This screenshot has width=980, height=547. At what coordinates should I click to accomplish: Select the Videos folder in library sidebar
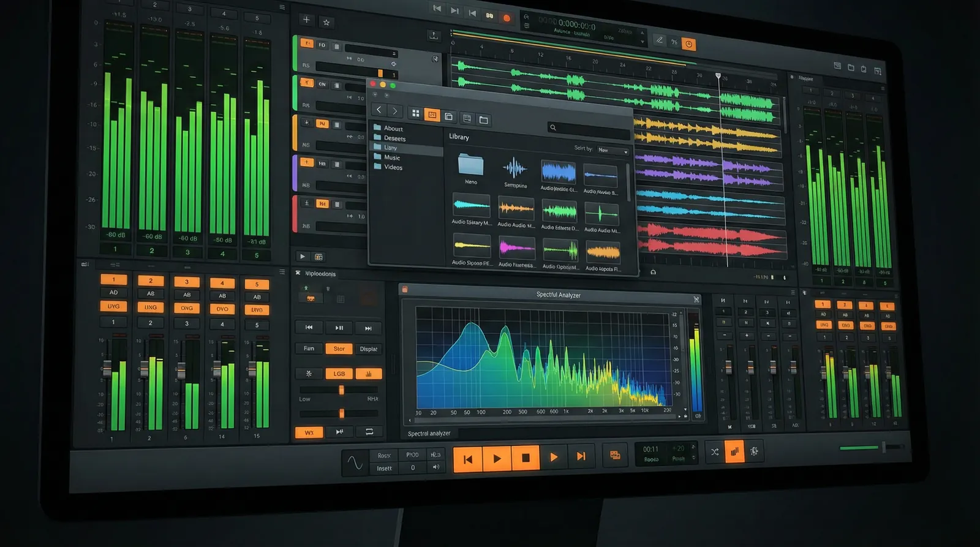393,167
